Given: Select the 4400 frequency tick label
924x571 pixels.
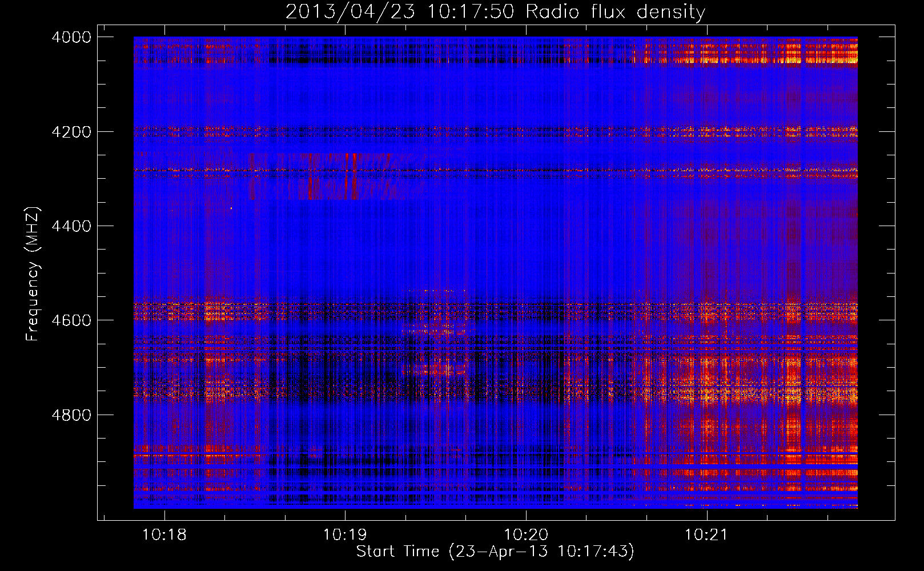Looking at the screenshot, I should (x=71, y=226).
